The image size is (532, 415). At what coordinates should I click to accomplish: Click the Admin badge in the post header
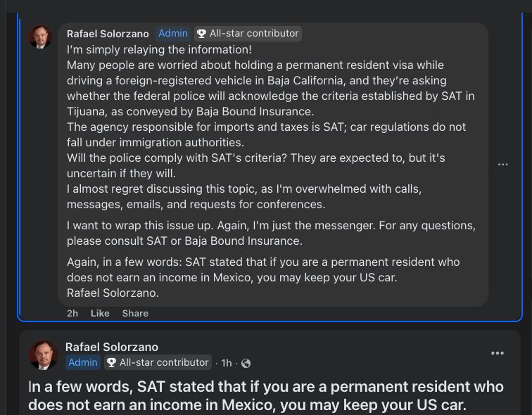pyautogui.click(x=83, y=363)
